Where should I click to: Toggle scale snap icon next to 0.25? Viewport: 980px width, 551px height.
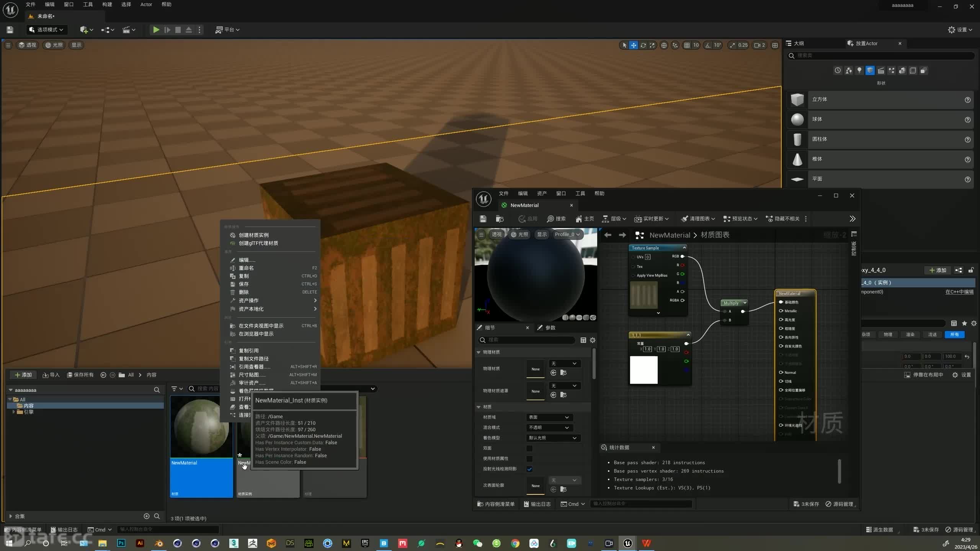click(732, 45)
